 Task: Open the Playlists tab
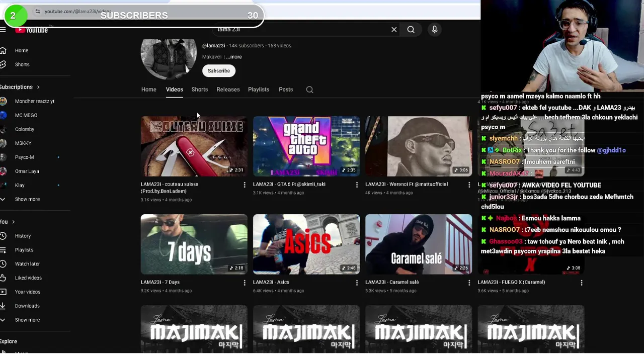pos(259,89)
